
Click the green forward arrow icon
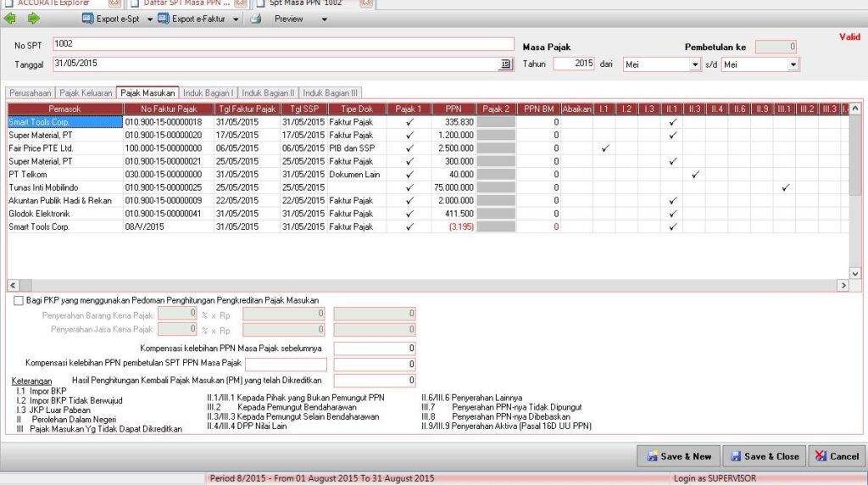pos(33,19)
